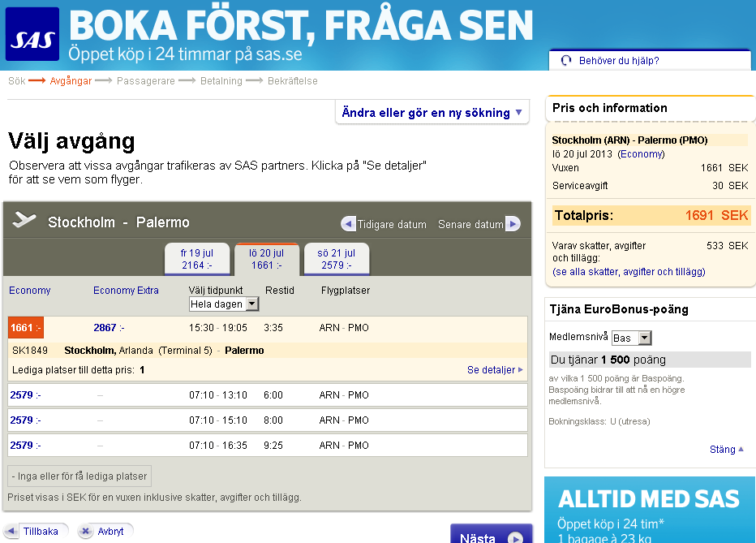Click the airplane icon beside Stockholm - Palermo
The image size is (756, 543).
pos(24,220)
